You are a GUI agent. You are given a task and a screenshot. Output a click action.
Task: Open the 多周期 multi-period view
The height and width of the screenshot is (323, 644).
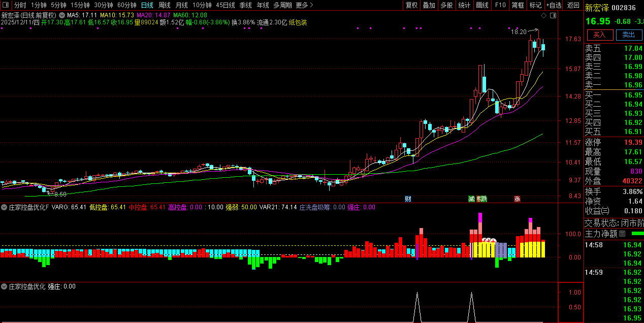(x=282, y=5)
